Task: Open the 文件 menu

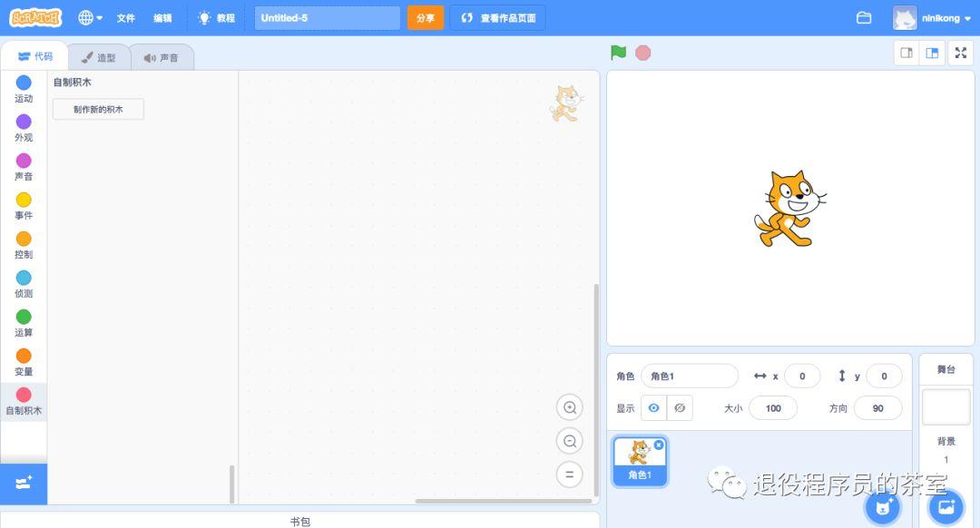Action: [125, 18]
